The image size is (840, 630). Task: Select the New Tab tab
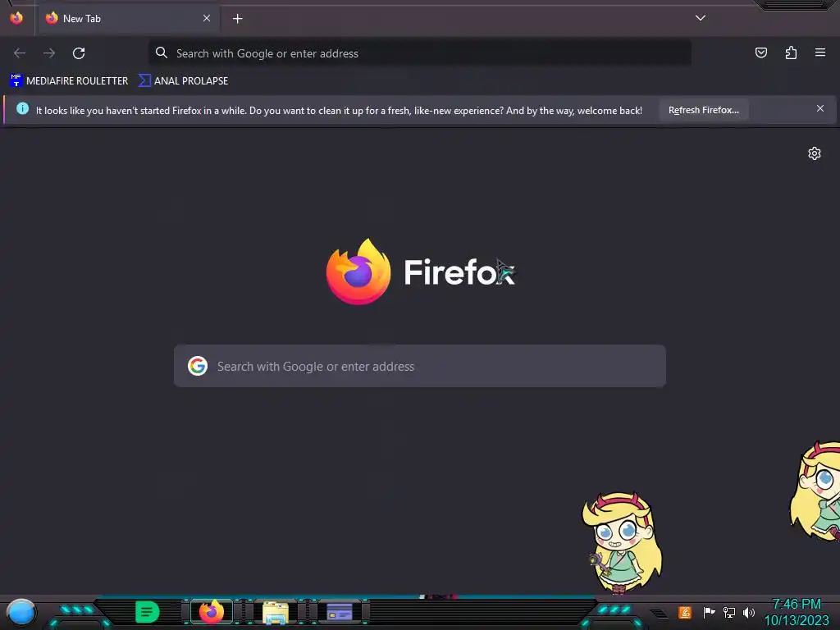(x=129, y=18)
